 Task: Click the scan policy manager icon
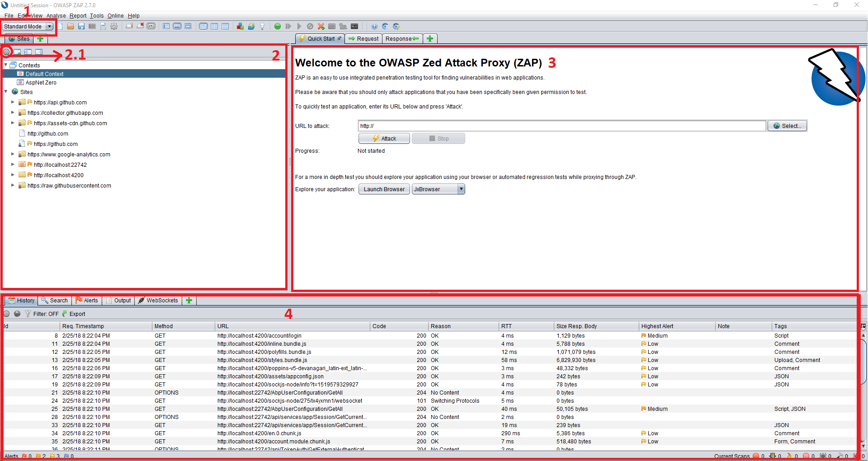(332, 26)
